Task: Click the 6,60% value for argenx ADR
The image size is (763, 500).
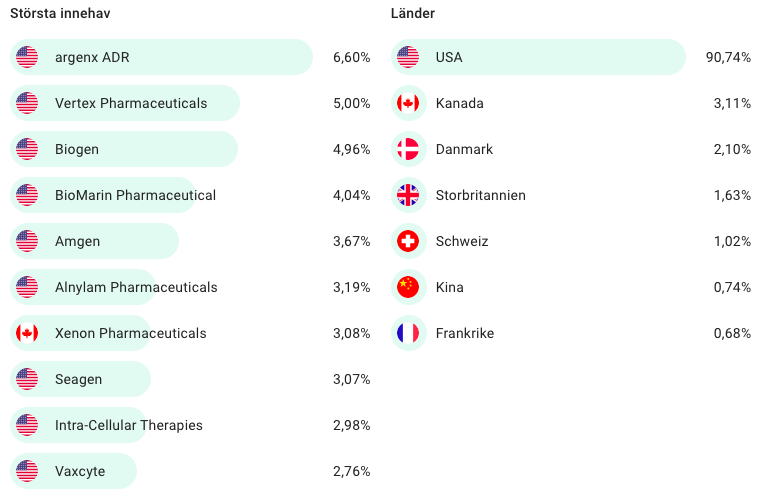Action: [351, 57]
